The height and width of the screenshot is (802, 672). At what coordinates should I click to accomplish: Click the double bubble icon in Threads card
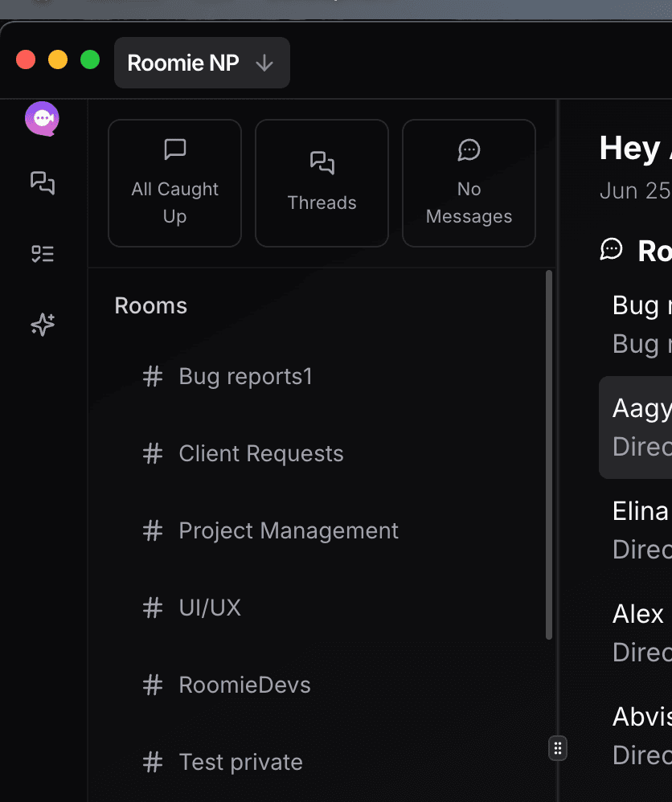(x=322, y=163)
